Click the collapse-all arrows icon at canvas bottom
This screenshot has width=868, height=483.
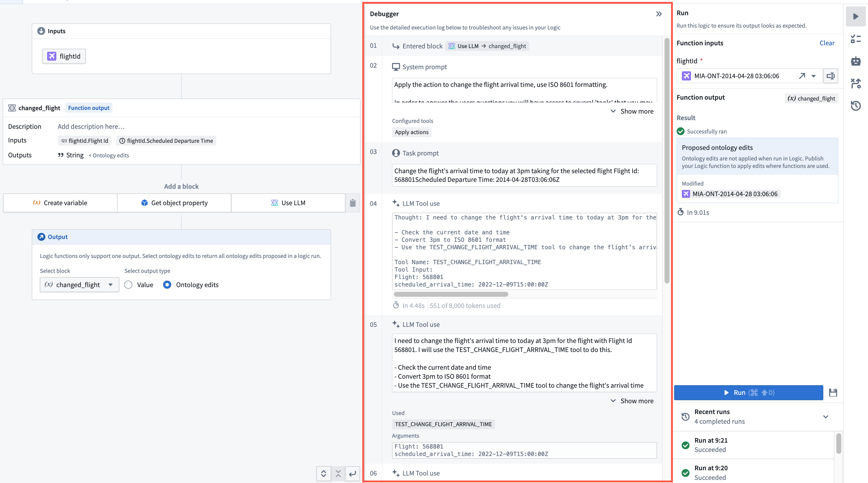(x=338, y=474)
